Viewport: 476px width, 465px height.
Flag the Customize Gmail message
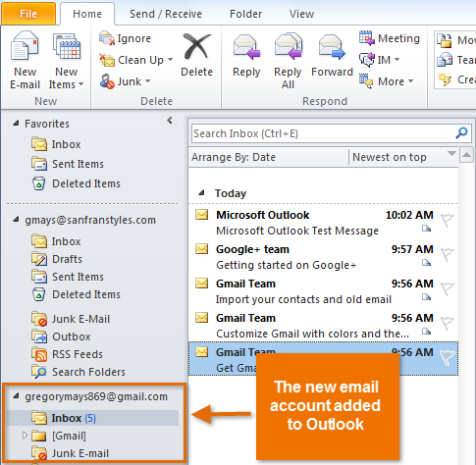(447, 323)
